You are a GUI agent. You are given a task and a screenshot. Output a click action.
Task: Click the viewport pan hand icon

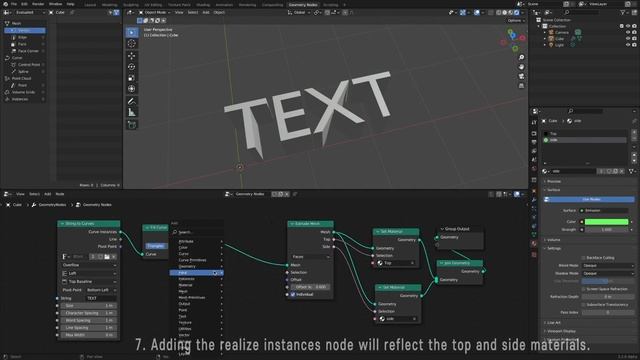coord(521,67)
